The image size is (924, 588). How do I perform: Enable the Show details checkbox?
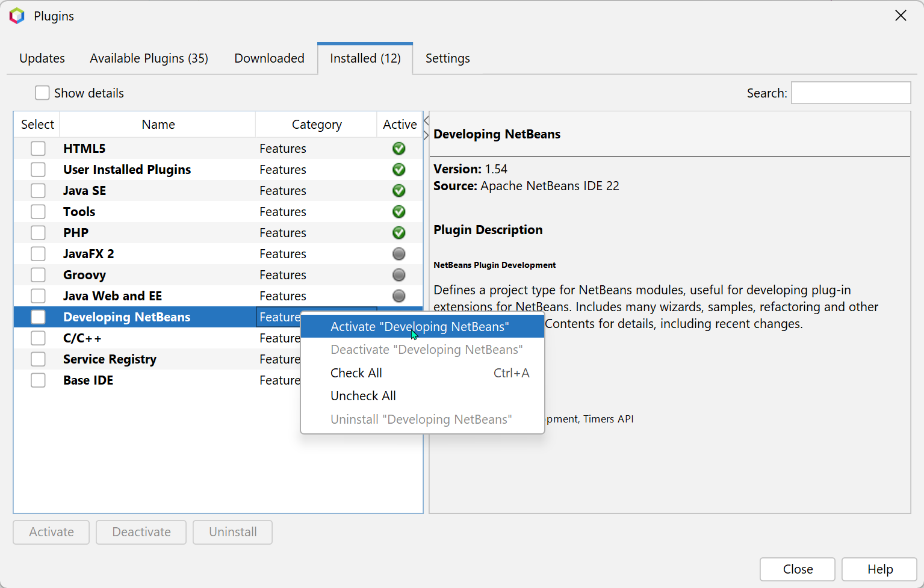[x=42, y=93]
